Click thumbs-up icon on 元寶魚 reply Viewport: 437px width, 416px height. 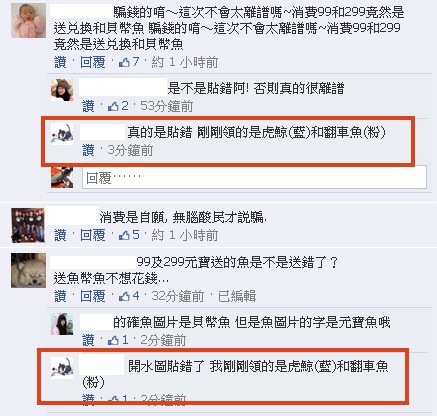(113, 340)
